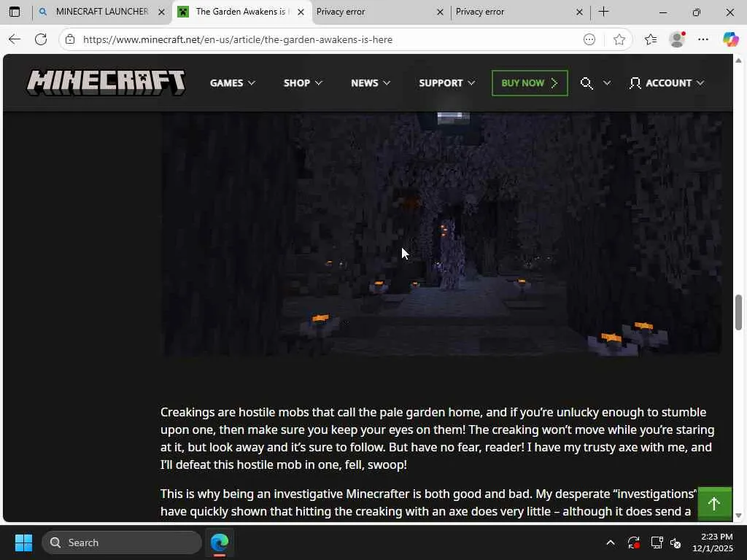Jump to top with green arrow button
Viewport: 747px width, 560px height.
pyautogui.click(x=714, y=503)
